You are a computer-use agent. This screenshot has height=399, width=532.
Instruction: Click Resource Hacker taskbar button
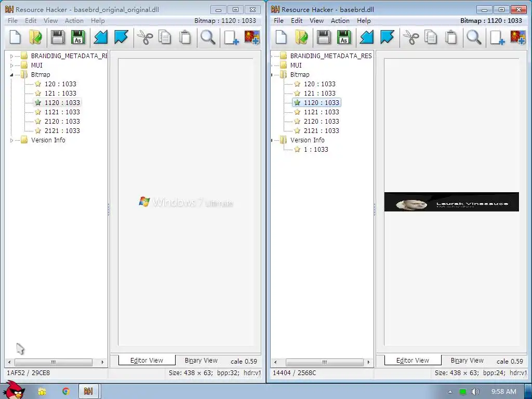click(88, 391)
